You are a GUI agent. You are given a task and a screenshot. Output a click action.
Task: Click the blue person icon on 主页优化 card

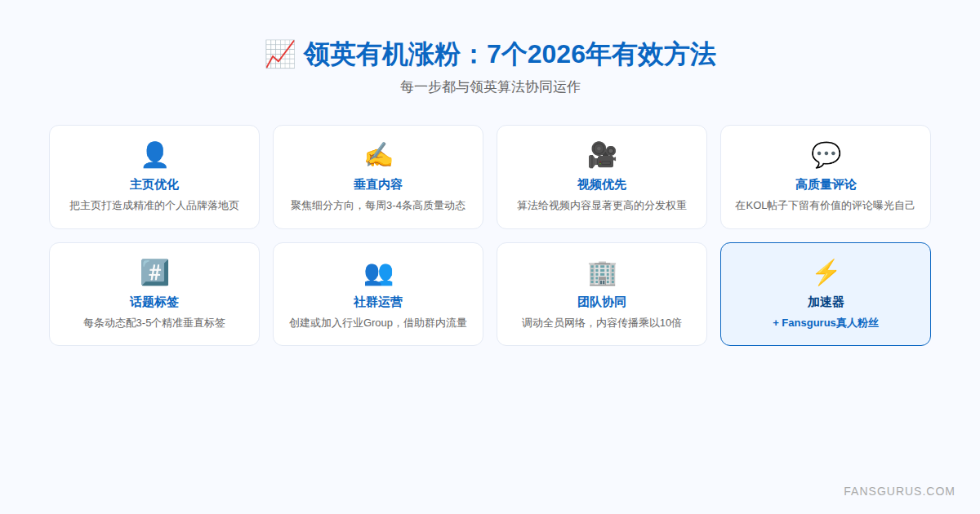pos(154,155)
